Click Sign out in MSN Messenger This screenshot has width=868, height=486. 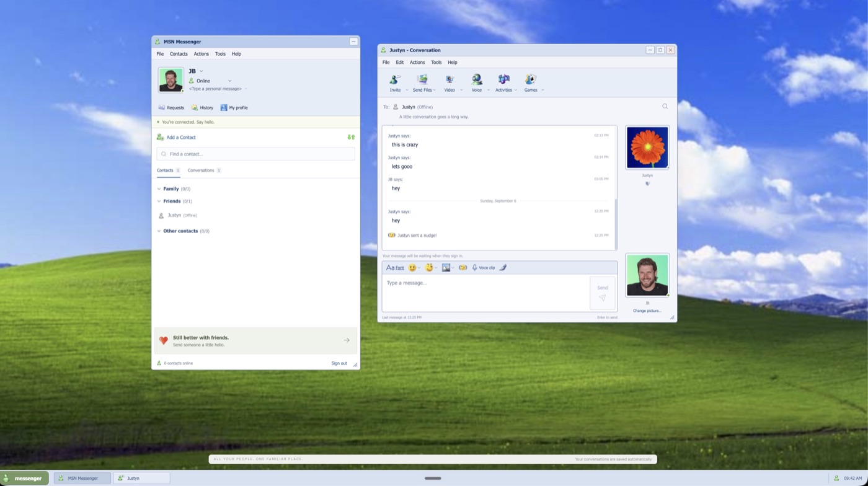[339, 363]
